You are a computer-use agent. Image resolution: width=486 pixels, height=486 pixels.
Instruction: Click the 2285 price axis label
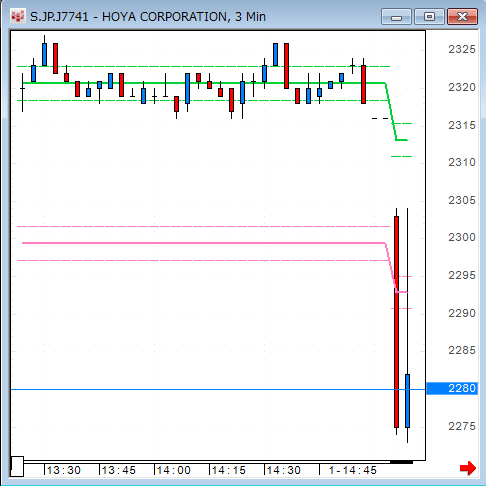click(x=462, y=350)
